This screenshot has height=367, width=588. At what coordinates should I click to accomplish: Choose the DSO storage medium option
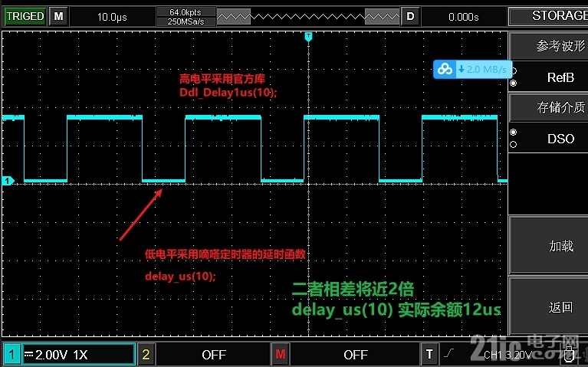click(x=560, y=139)
